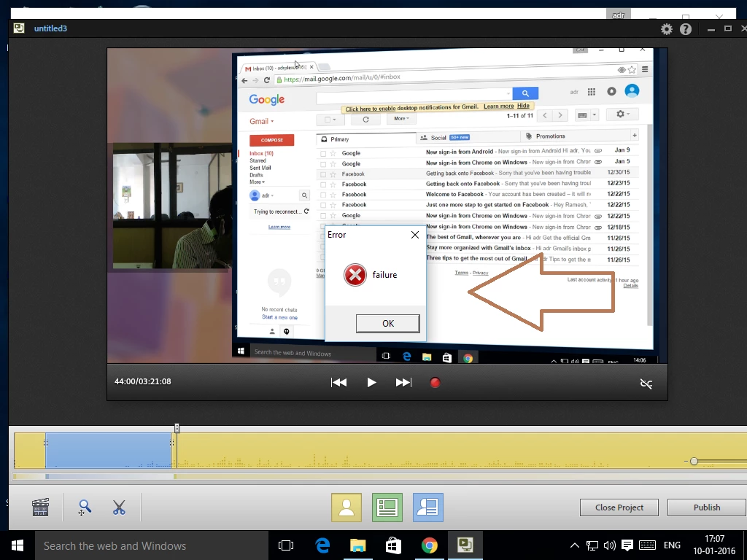Open the help question mark icon
This screenshot has width=747, height=560.
686,29
